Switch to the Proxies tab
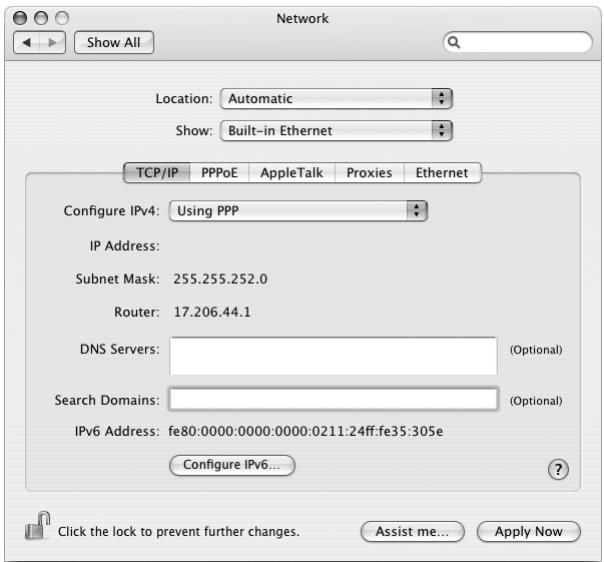604x562 pixels. [369, 173]
